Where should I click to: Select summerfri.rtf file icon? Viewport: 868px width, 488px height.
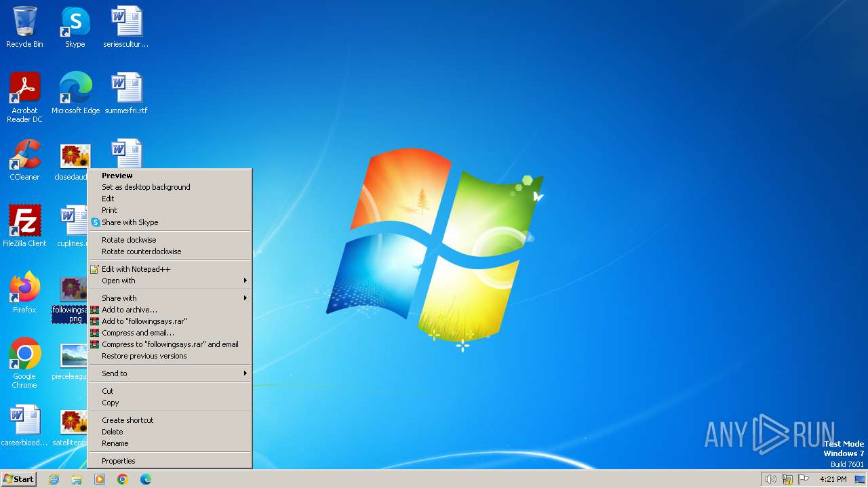(126, 94)
